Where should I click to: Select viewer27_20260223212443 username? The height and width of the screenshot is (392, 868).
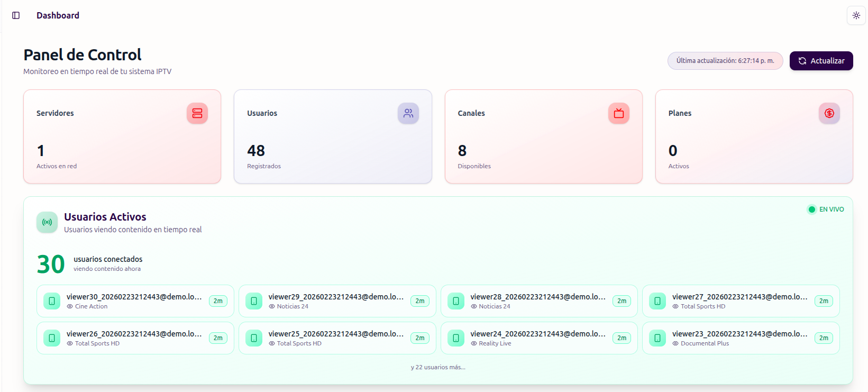(740, 297)
